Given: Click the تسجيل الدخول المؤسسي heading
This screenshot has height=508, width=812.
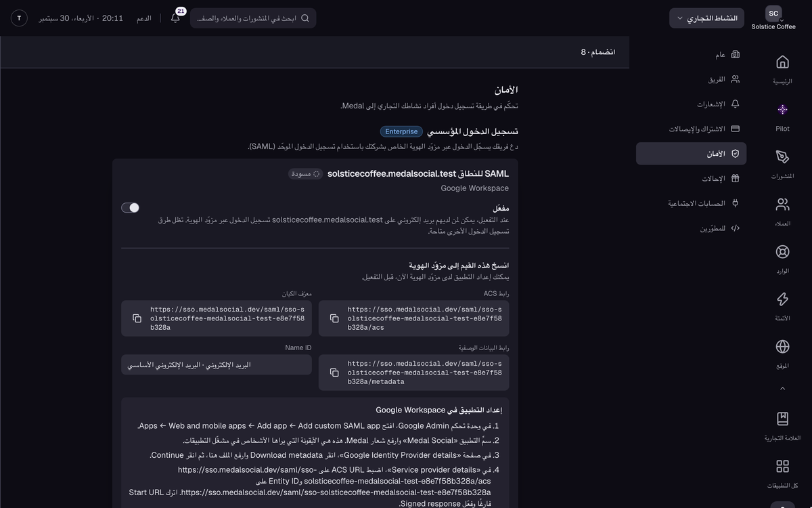Looking at the screenshot, I should pyautogui.click(x=472, y=131).
